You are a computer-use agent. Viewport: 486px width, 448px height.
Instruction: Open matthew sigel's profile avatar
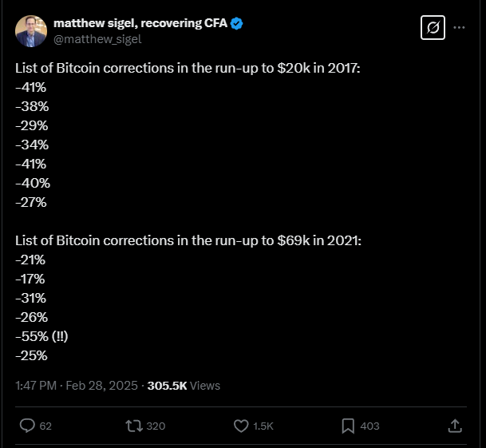(x=31, y=31)
